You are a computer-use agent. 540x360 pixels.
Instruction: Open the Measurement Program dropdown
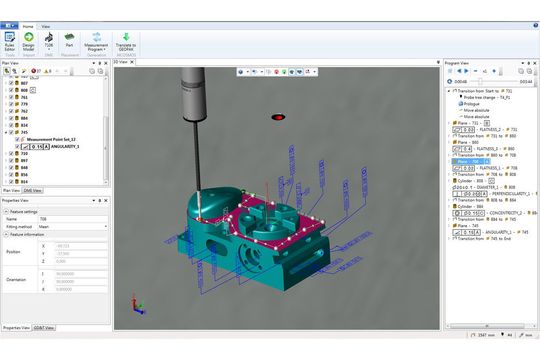point(96,42)
